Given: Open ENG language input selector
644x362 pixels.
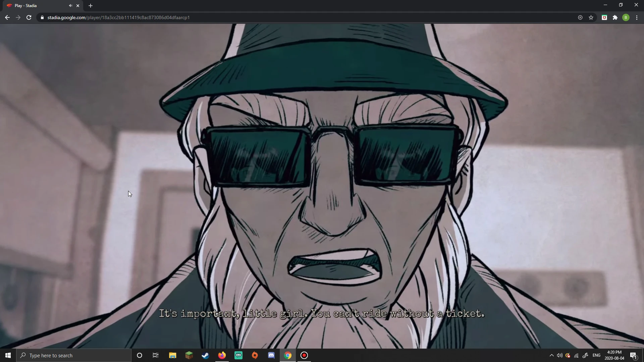Looking at the screenshot, I should 596,355.
